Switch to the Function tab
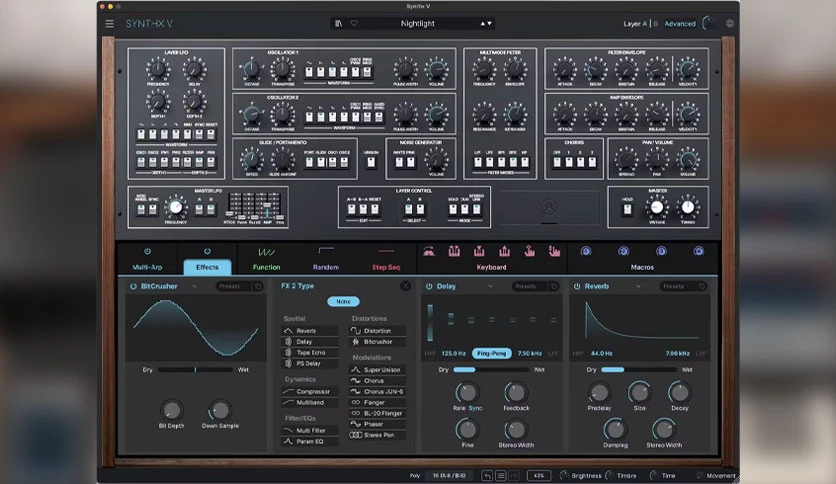Image resolution: width=836 pixels, height=484 pixels. 267,267
